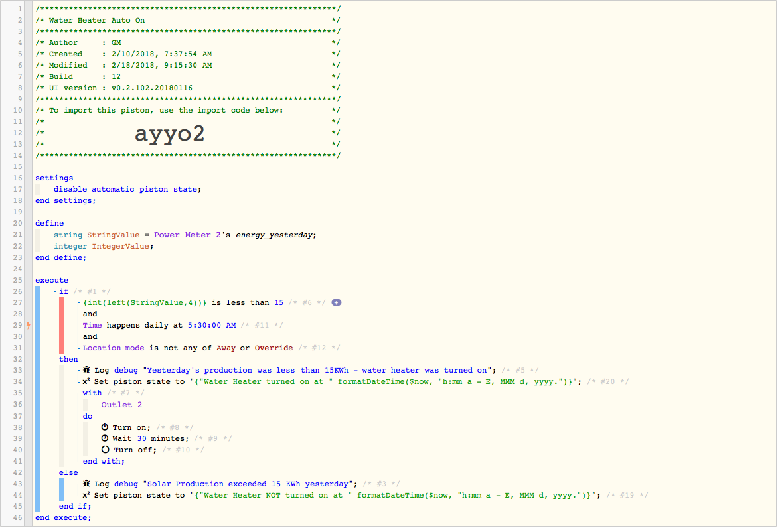Click the 'Time' condition keyword

(x=92, y=325)
